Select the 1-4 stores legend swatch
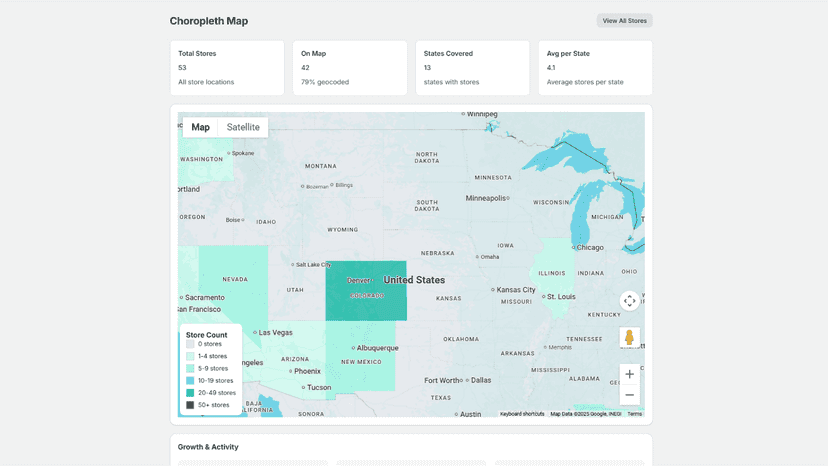 click(190, 356)
